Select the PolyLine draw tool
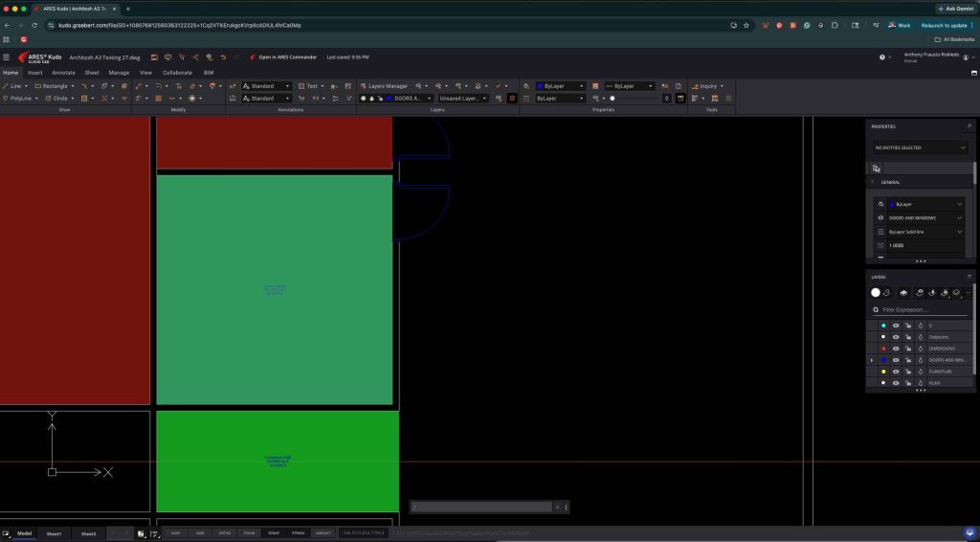This screenshot has height=542, width=980. [x=17, y=98]
